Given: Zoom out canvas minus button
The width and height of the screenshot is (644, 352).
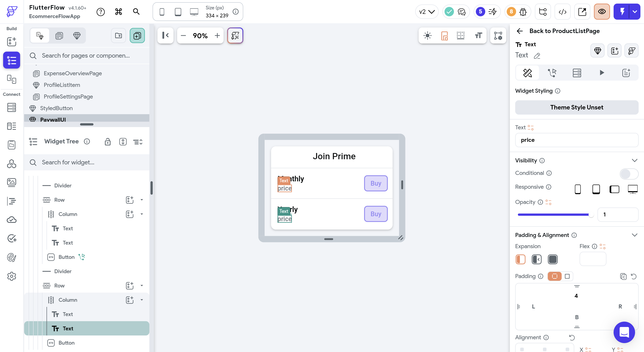Looking at the screenshot, I should (183, 36).
